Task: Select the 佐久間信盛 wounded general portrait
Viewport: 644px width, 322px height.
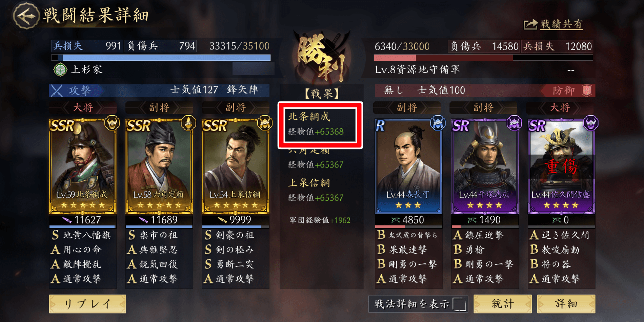Action: coord(561,166)
